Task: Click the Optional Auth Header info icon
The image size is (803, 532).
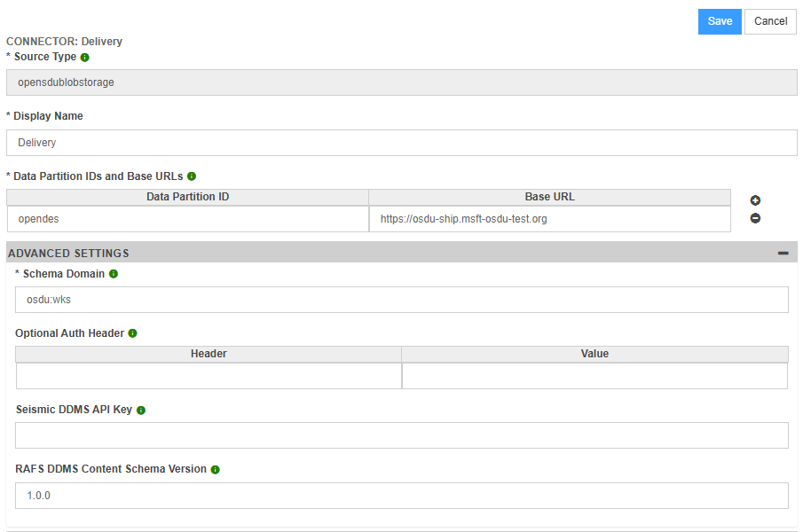Action: click(132, 333)
